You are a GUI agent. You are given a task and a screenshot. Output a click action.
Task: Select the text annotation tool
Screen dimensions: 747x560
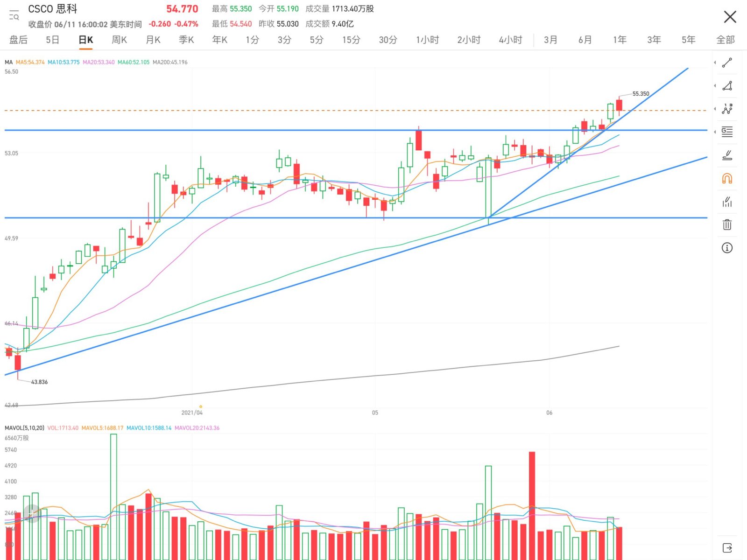pos(727,132)
